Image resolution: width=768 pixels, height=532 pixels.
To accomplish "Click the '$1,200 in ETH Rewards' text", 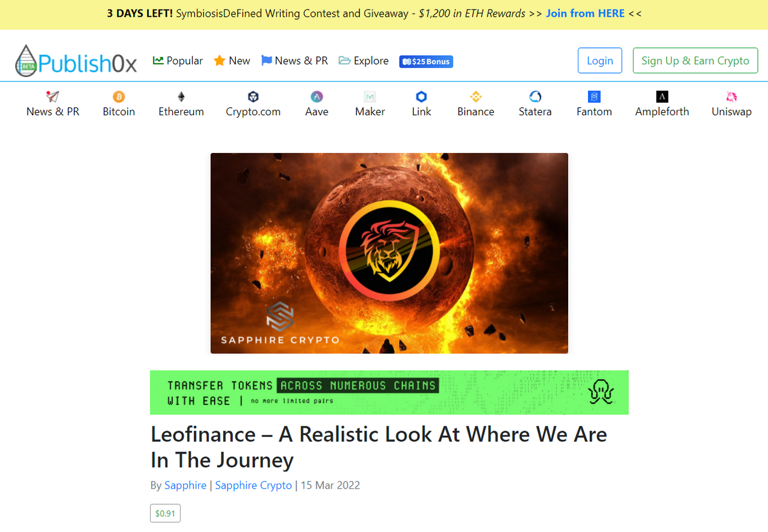I will tap(472, 13).
